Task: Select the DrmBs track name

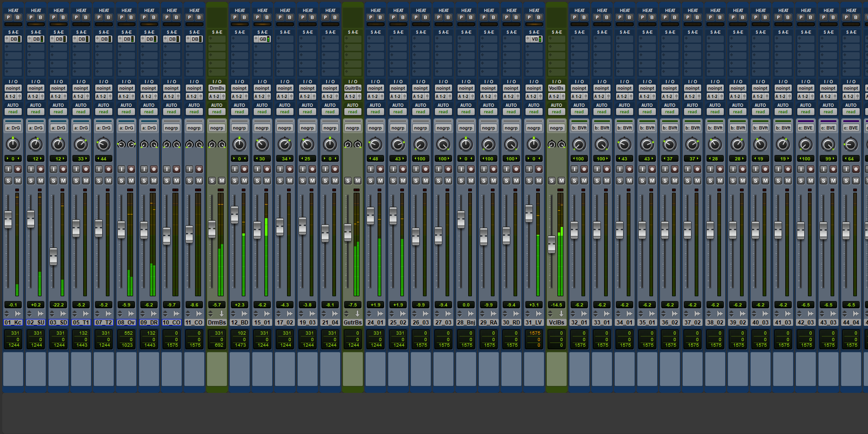Action: [x=217, y=323]
